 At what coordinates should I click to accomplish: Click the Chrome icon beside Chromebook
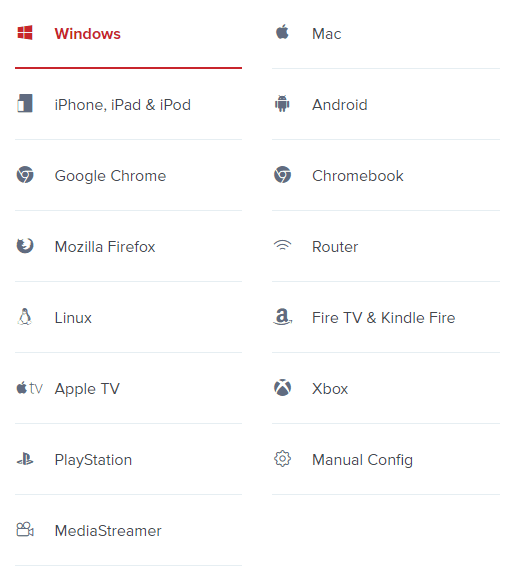(282, 175)
